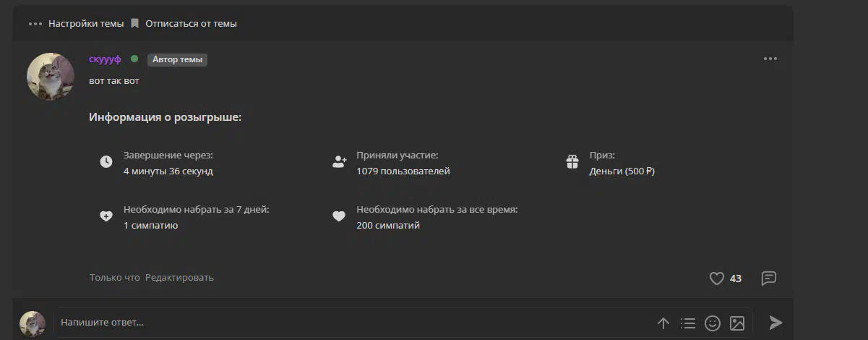Open скуууф user profile link

(106, 59)
